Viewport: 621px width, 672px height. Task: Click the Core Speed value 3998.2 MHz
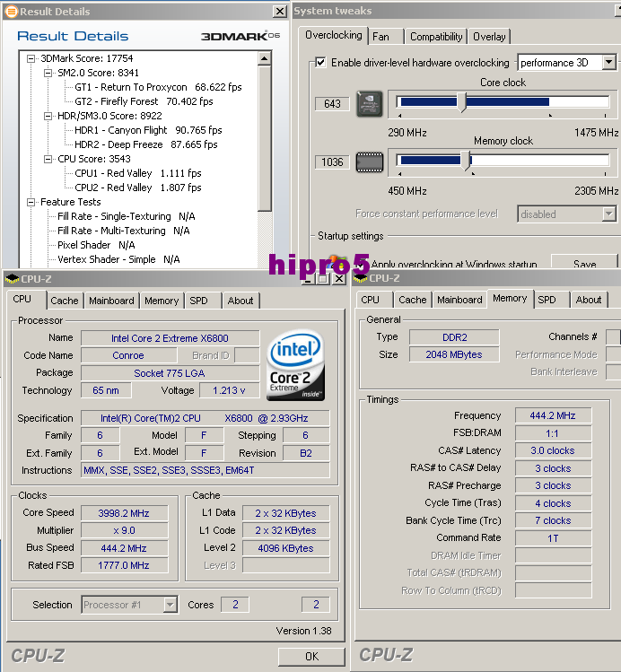pos(124,513)
